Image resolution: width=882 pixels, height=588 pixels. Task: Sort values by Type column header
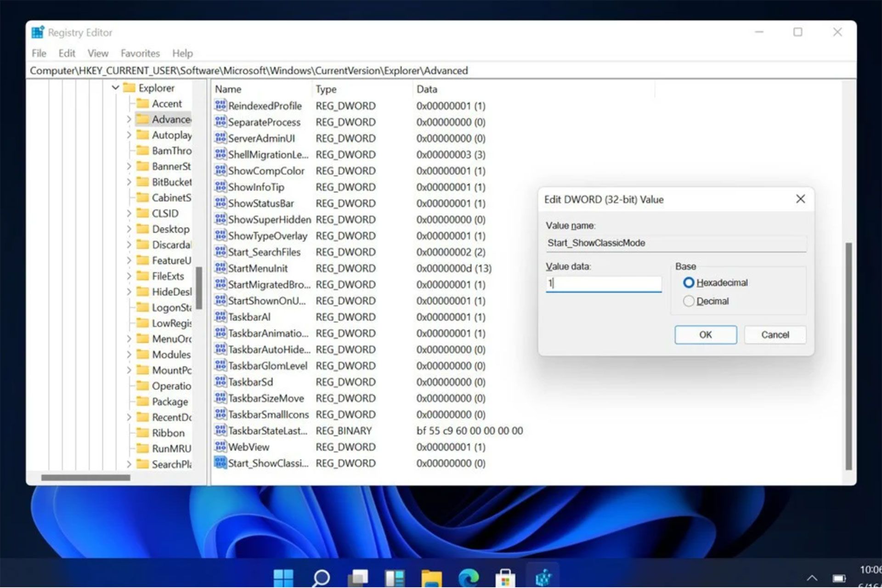pos(362,89)
